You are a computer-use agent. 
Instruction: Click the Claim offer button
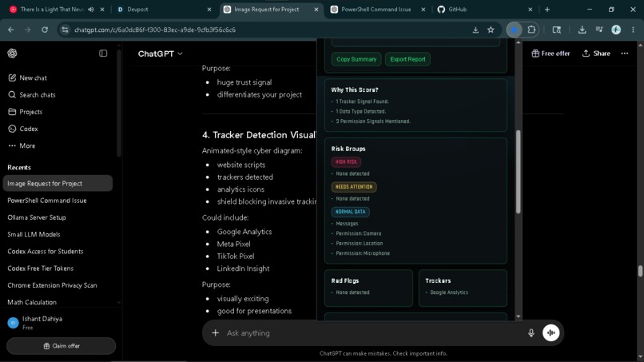tap(62, 346)
